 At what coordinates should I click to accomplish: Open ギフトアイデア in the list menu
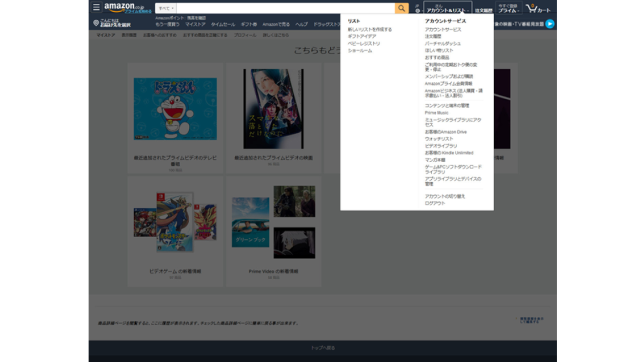[x=362, y=37]
